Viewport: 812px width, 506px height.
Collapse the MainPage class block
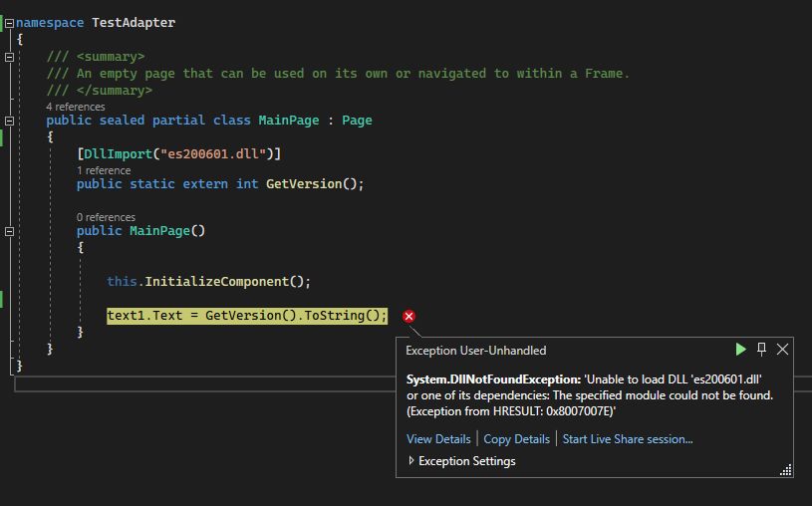point(9,121)
